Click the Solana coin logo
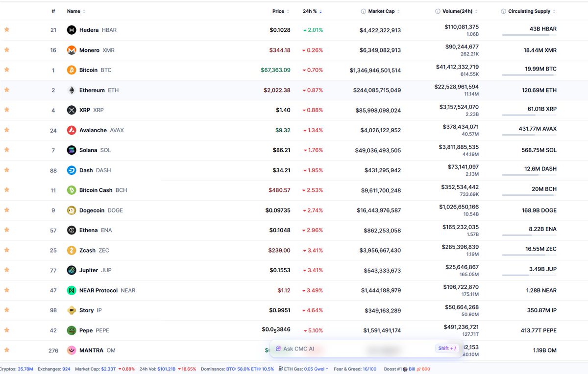 tap(72, 150)
